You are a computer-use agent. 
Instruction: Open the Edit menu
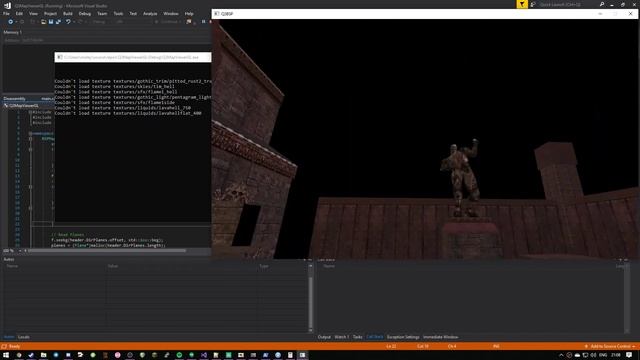(x=19, y=13)
